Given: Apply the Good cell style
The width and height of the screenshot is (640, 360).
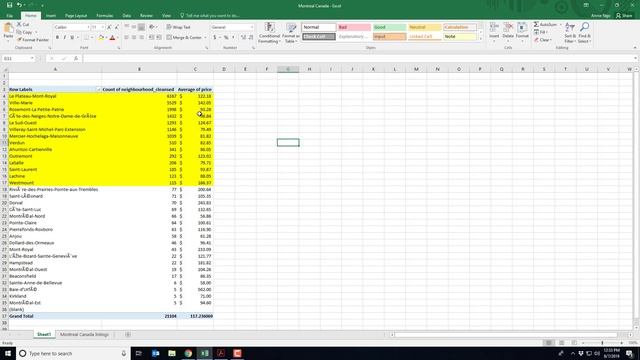Looking at the screenshot, I should (389, 27).
